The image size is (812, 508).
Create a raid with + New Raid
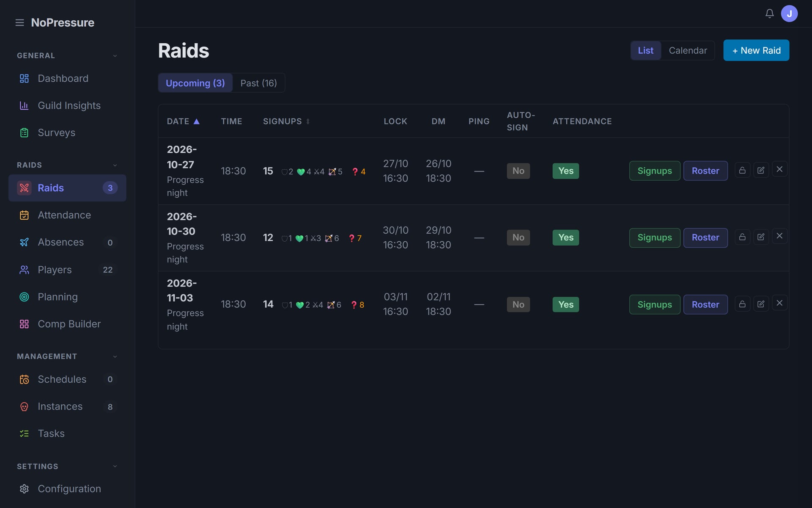[756, 50]
